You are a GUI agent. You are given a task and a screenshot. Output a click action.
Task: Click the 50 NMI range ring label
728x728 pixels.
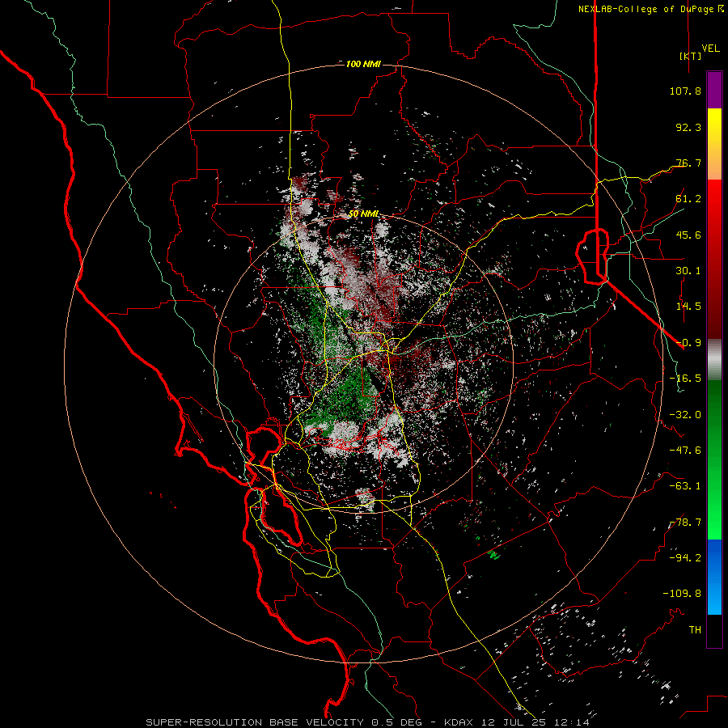(x=363, y=214)
